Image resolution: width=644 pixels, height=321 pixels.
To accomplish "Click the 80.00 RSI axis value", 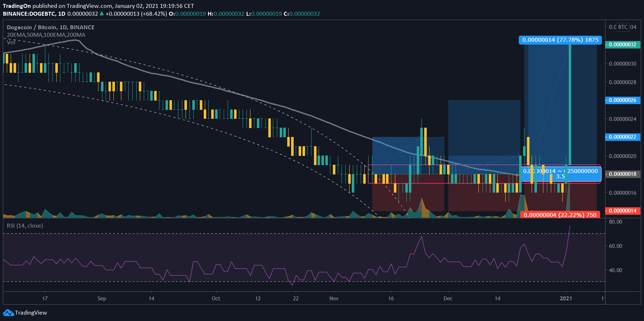I will (615, 222).
